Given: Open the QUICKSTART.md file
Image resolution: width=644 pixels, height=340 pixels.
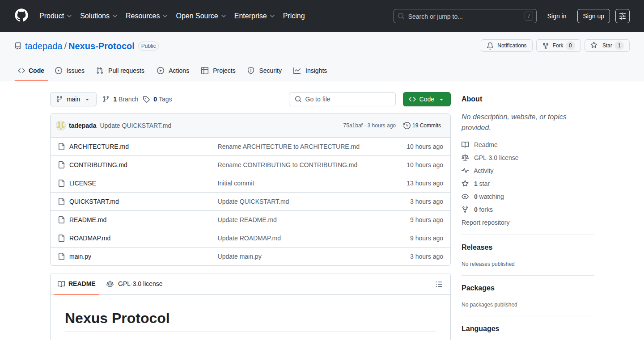Looking at the screenshot, I should (x=94, y=201).
